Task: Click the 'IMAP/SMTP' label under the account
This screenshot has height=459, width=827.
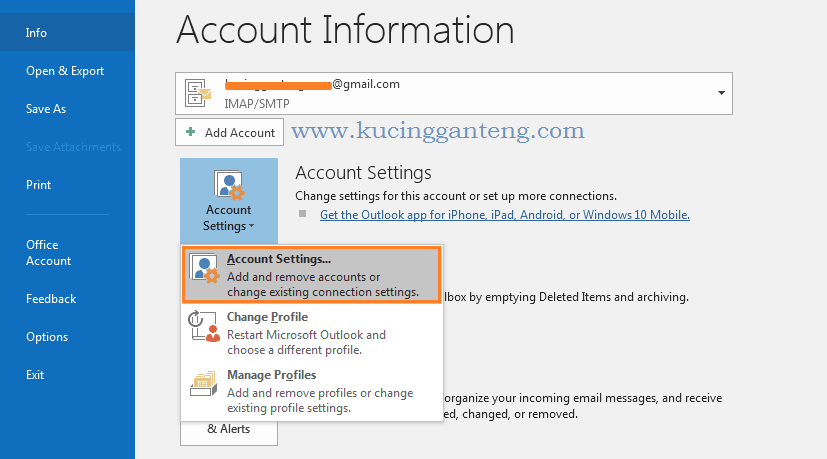Action: click(257, 103)
